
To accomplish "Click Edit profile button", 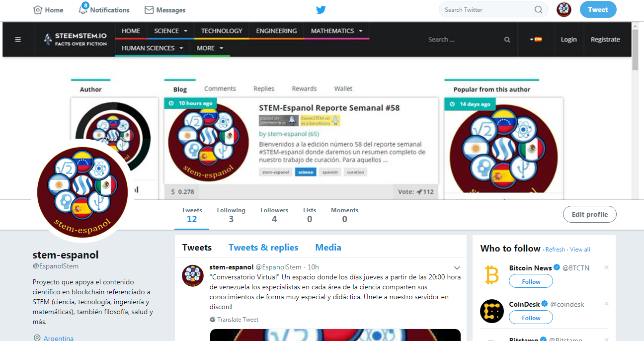I will click(x=590, y=214).
